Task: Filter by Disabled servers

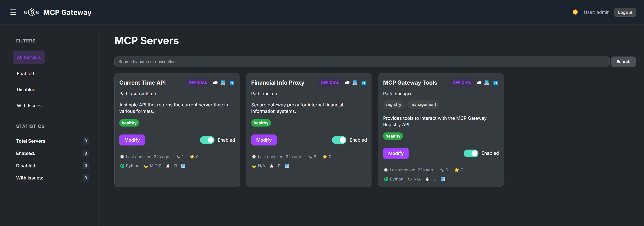Action: coord(26,89)
